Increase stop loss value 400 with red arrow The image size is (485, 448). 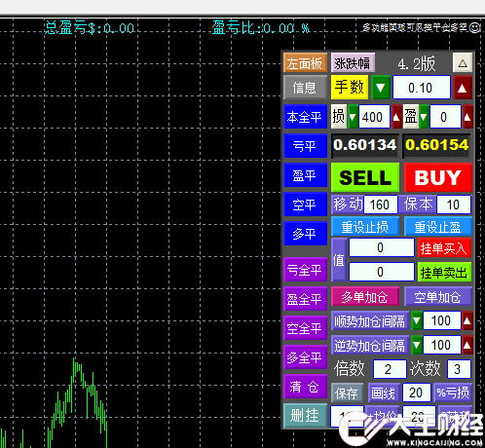[x=396, y=116]
